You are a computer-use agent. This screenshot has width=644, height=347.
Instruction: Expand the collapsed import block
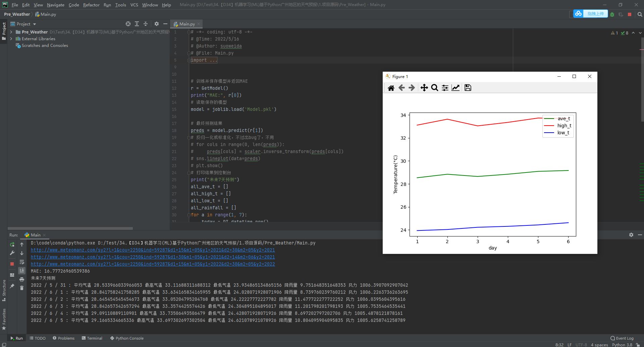point(204,60)
